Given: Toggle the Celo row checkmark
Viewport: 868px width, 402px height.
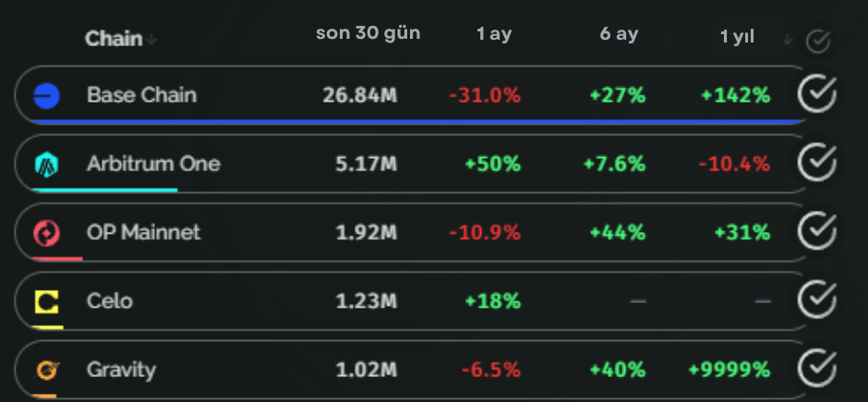Looking at the screenshot, I should pyautogui.click(x=817, y=299).
